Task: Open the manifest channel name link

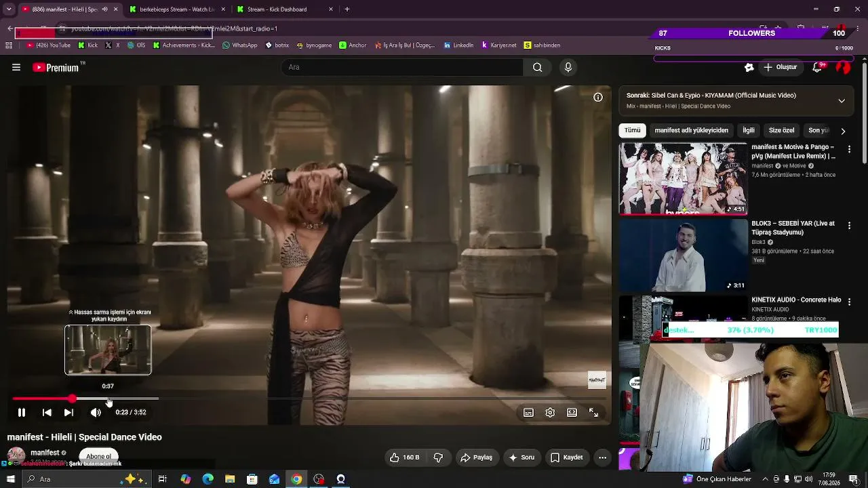Action: [45, 453]
